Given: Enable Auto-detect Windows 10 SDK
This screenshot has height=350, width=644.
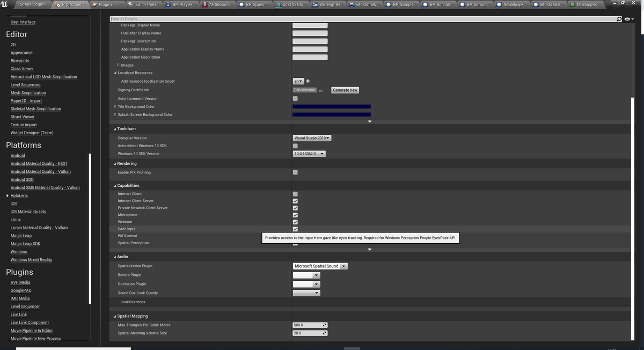Looking at the screenshot, I should pyautogui.click(x=295, y=146).
